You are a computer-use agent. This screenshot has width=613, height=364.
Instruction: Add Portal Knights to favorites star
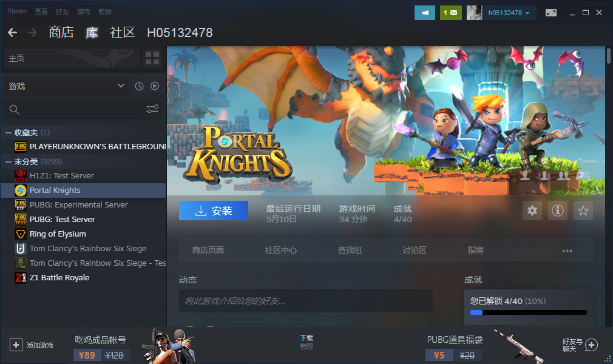583,211
